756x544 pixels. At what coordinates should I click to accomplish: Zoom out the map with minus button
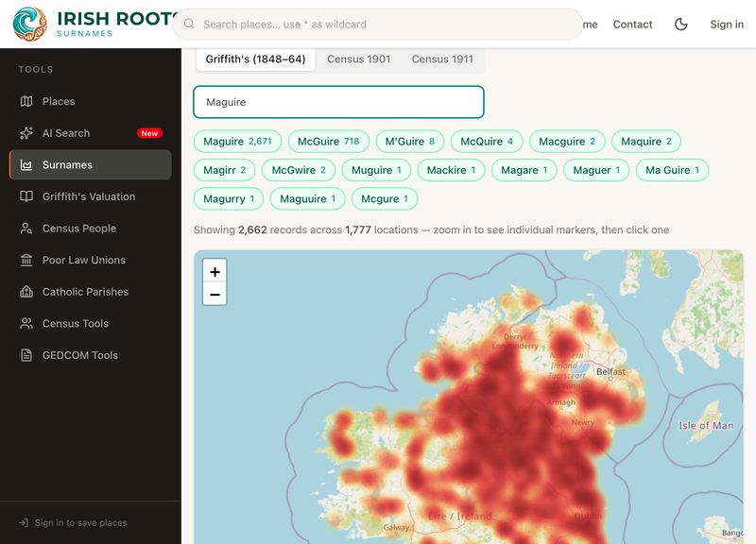[215, 295]
